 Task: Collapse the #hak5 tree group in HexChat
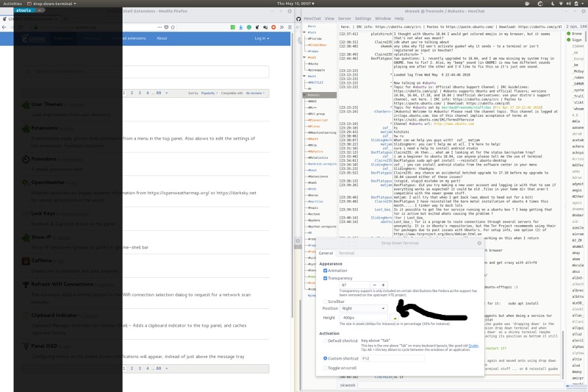click(304, 57)
